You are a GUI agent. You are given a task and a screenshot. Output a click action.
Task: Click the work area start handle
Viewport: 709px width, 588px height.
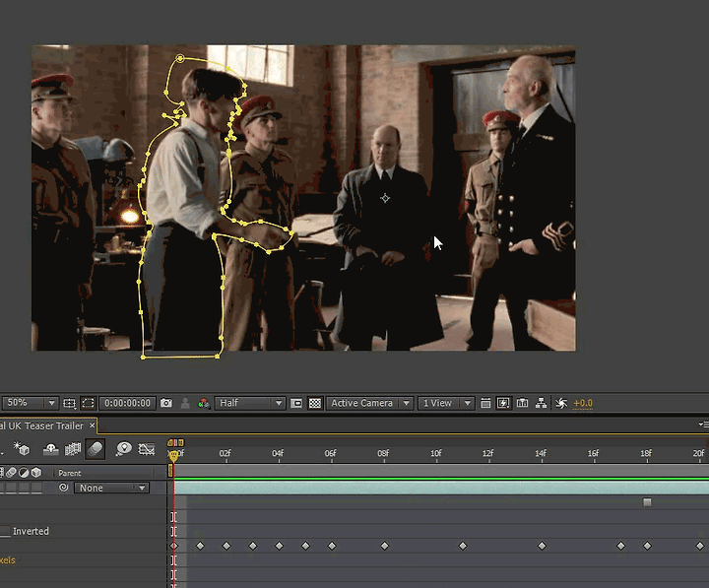pos(170,471)
